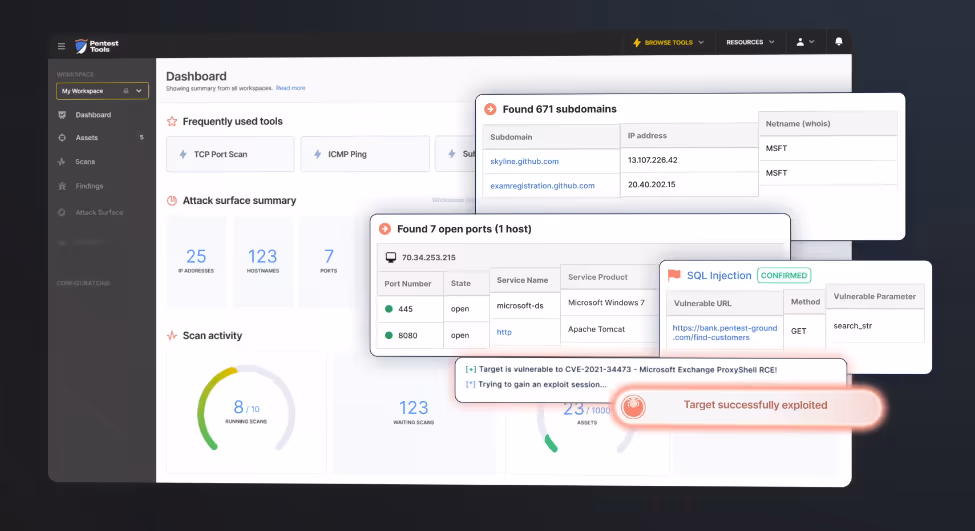Open the 25 IP addresses card
Image resolution: width=975 pixels, height=531 pixels.
pyautogui.click(x=196, y=261)
